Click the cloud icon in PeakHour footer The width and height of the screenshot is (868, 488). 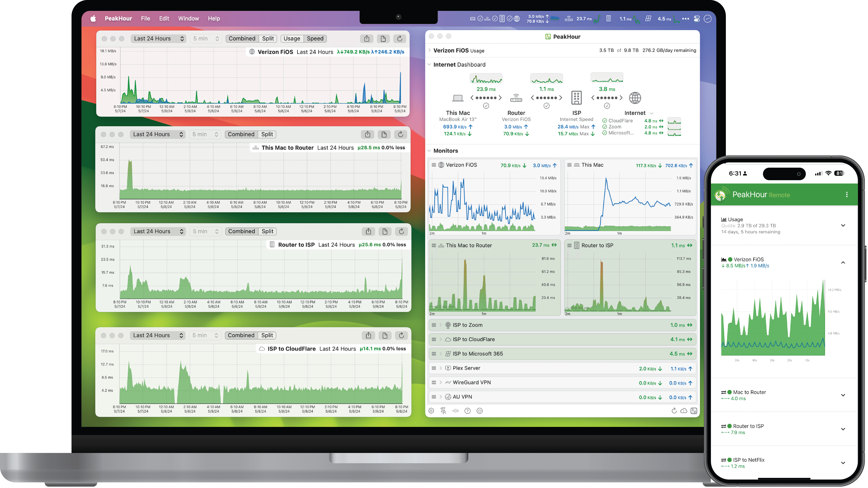tap(684, 411)
